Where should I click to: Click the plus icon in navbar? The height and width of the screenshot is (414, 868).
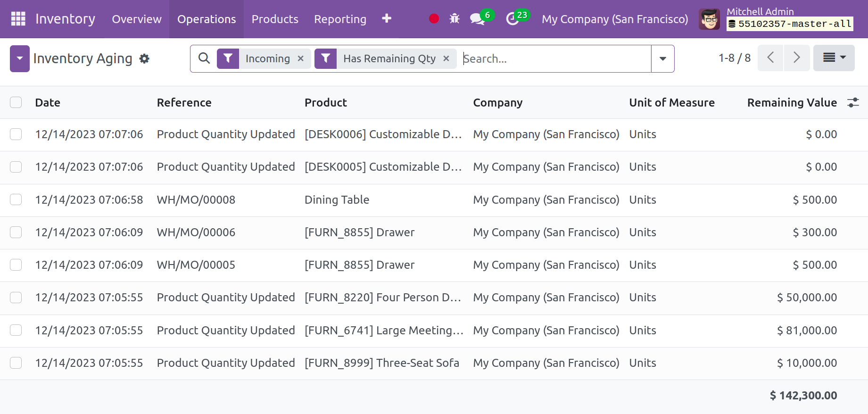coord(387,19)
